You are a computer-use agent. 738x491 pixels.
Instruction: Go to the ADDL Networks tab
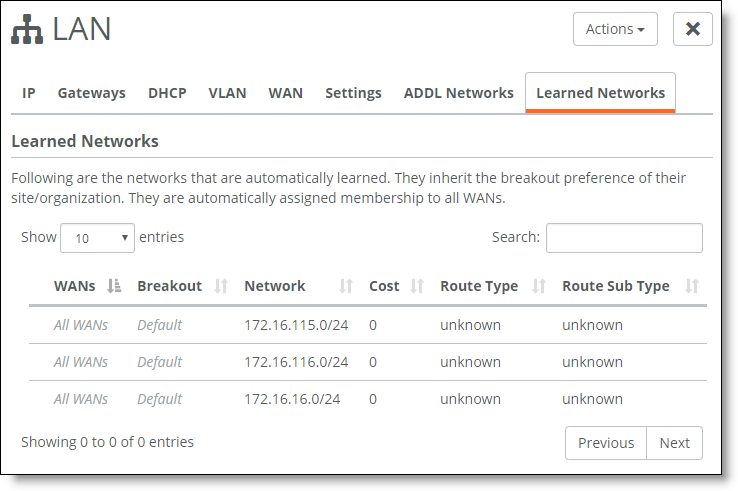458,93
